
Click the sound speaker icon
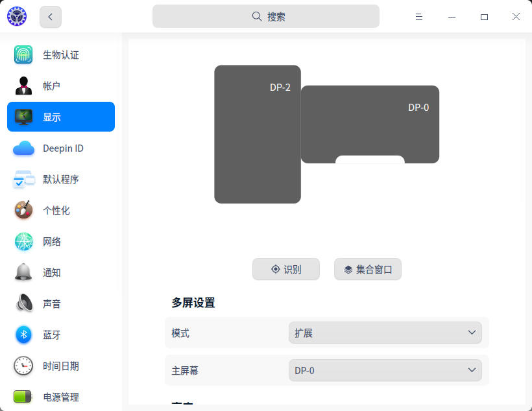(x=25, y=303)
